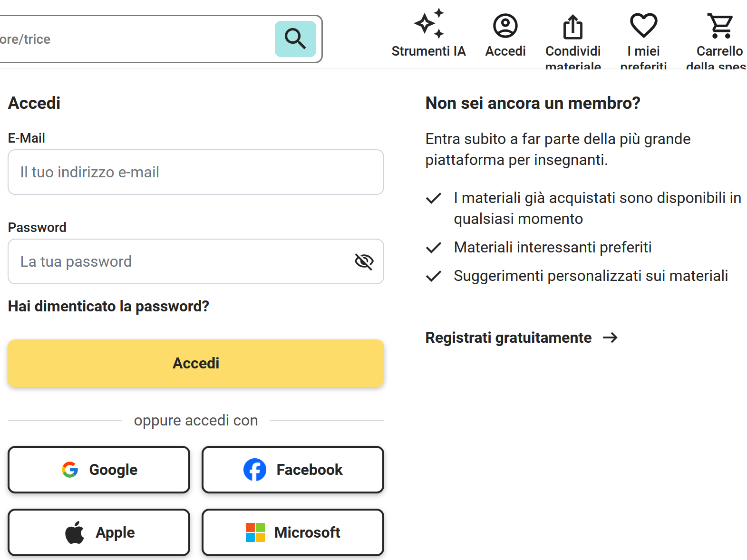Screen dimensions: 747x560
Task: Open the shopping cart icon
Action: click(x=720, y=26)
